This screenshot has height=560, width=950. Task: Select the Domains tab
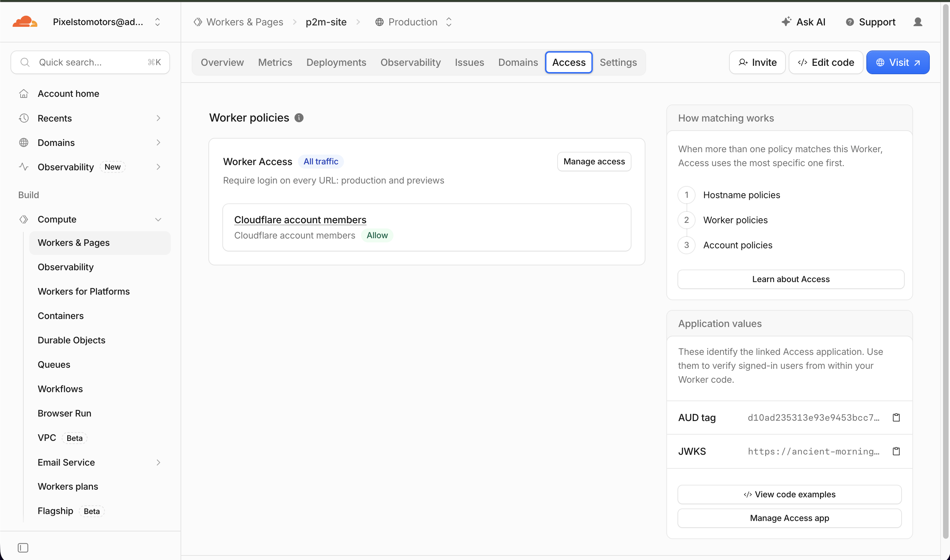coord(518,62)
